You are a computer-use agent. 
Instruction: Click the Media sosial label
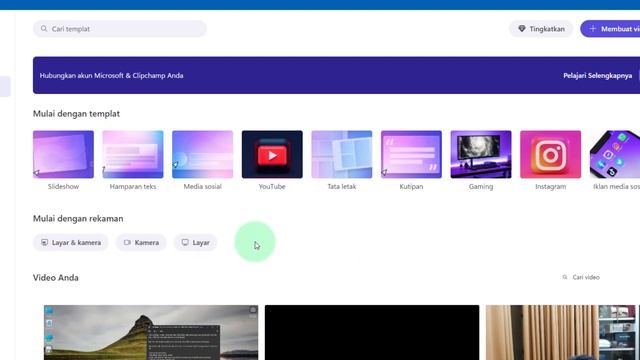tap(202, 187)
